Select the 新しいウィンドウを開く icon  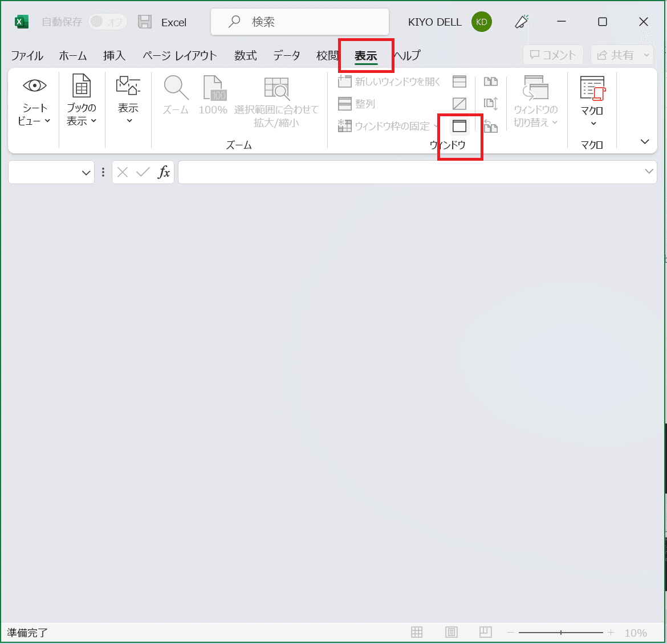(x=345, y=81)
